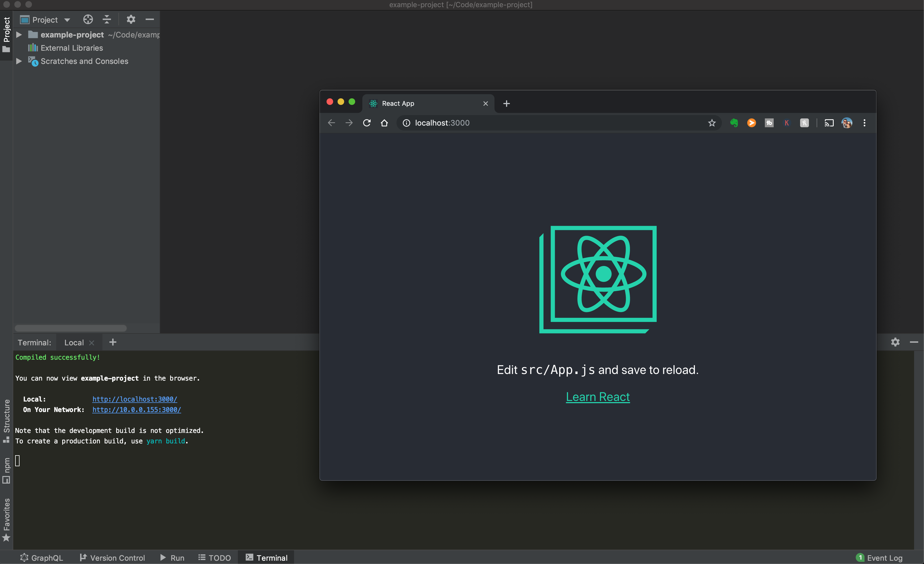The image size is (924, 564).
Task: Open the Evernote elephant extension icon
Action: pos(734,123)
